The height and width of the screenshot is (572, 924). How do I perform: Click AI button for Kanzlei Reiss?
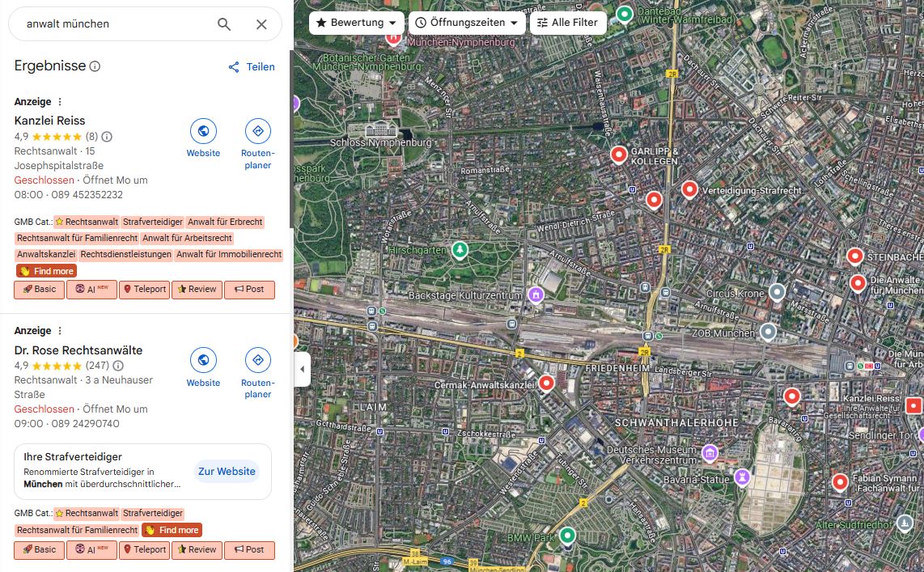coord(92,290)
